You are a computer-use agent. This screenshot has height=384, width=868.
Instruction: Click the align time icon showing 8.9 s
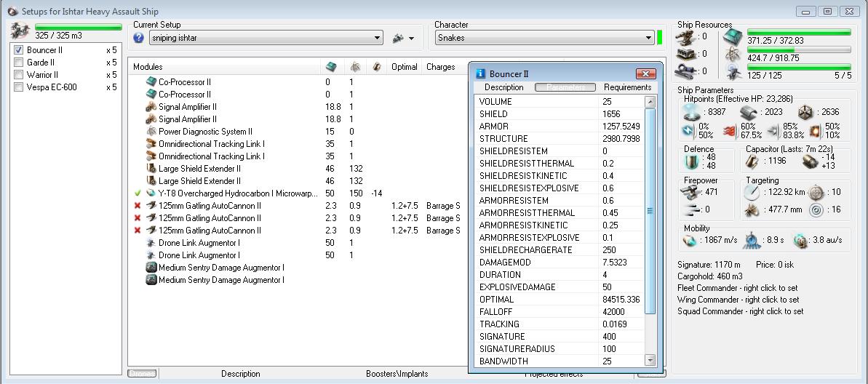click(751, 240)
